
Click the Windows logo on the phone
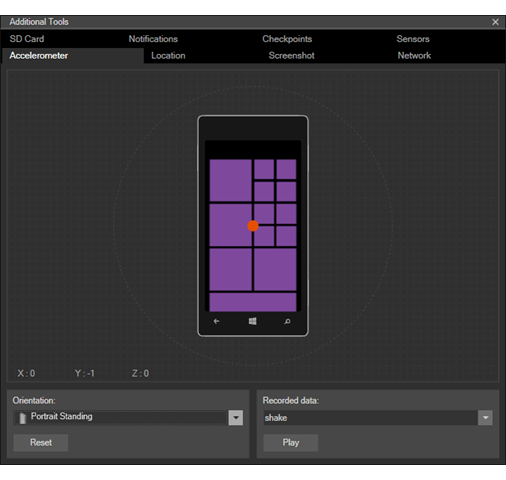(252, 321)
